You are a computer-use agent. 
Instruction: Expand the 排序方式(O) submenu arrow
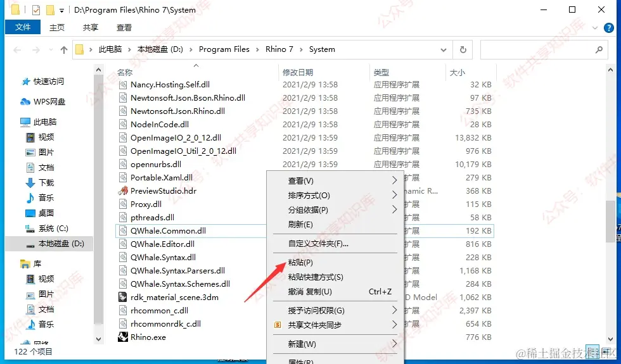tap(394, 195)
